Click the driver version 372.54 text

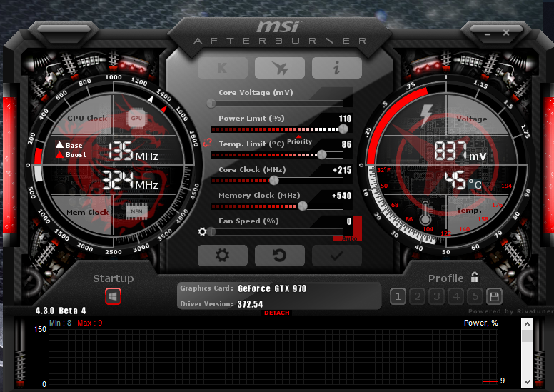(250, 304)
